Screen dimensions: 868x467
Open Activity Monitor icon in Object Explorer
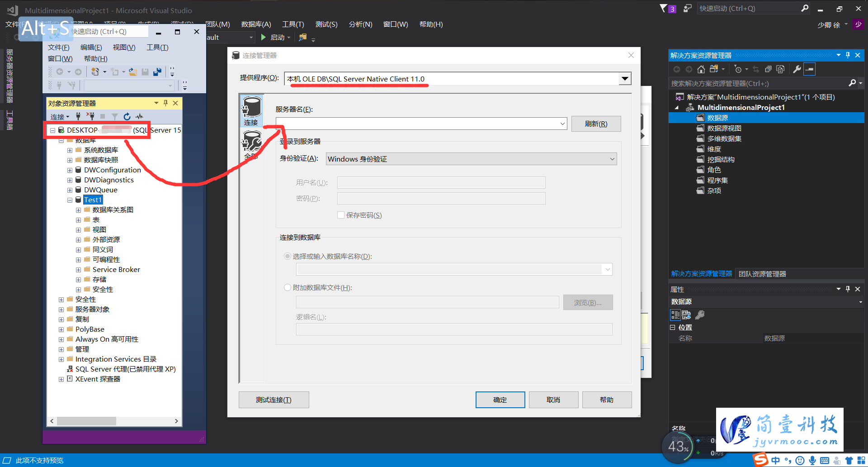[139, 116]
